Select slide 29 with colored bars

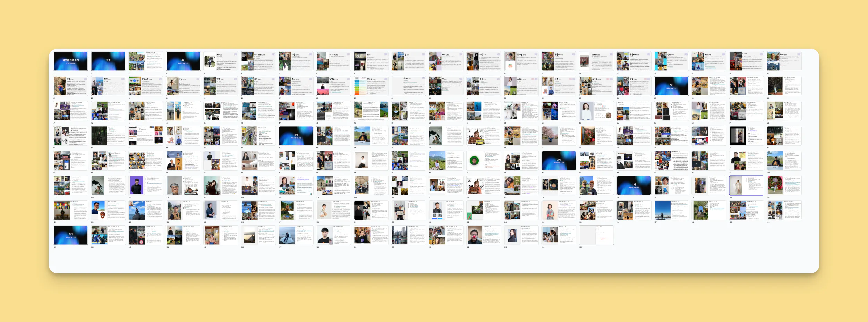tap(371, 86)
